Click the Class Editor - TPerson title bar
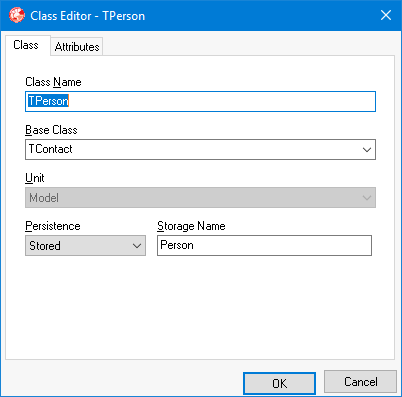 coord(201,15)
